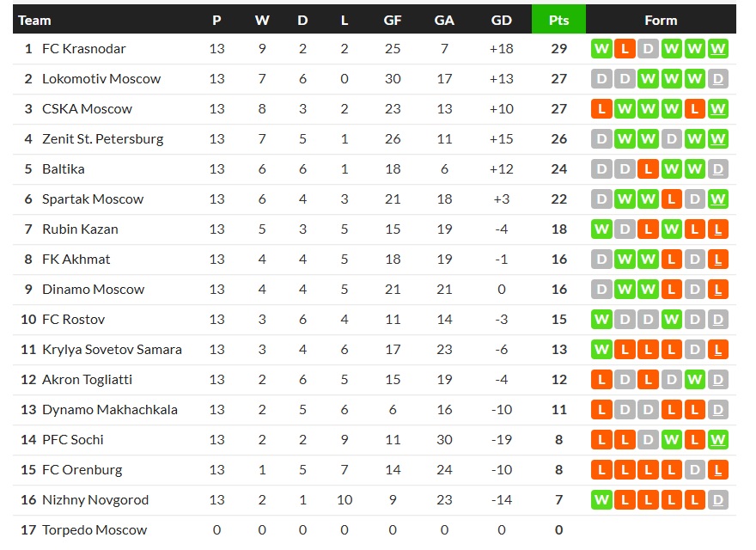Click PFC Sochi's points value
Screen dimensions: 756x550
coord(558,440)
